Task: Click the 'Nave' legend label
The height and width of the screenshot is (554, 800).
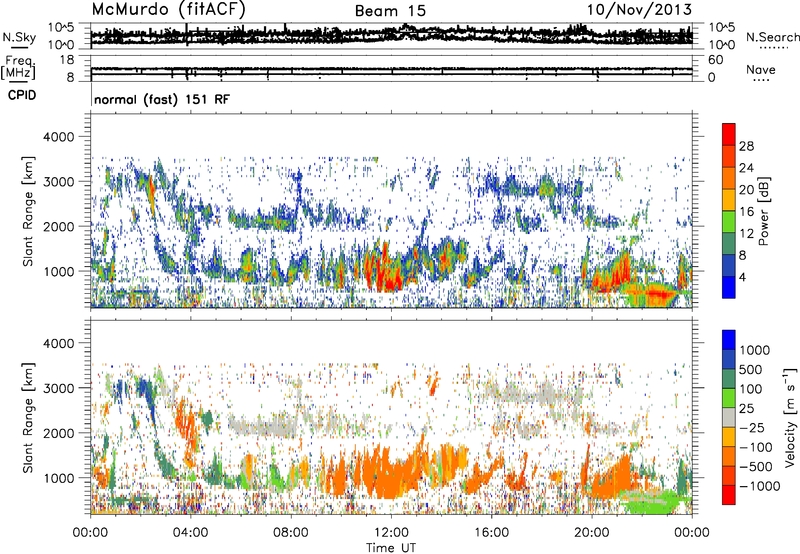Action: tap(760, 69)
